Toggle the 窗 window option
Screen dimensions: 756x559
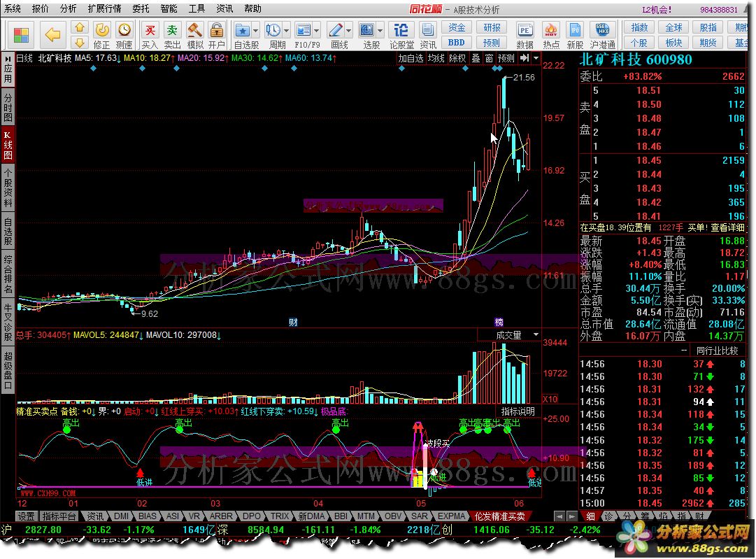coord(490,58)
